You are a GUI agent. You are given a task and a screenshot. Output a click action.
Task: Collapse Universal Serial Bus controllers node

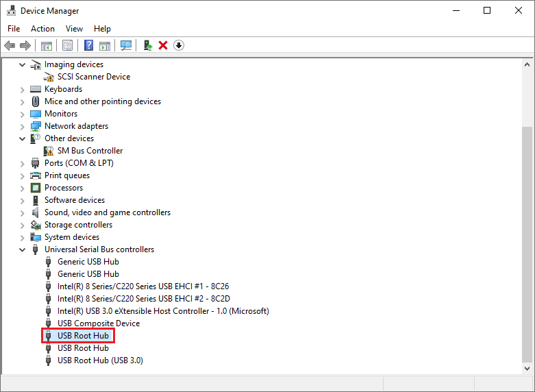(x=23, y=249)
